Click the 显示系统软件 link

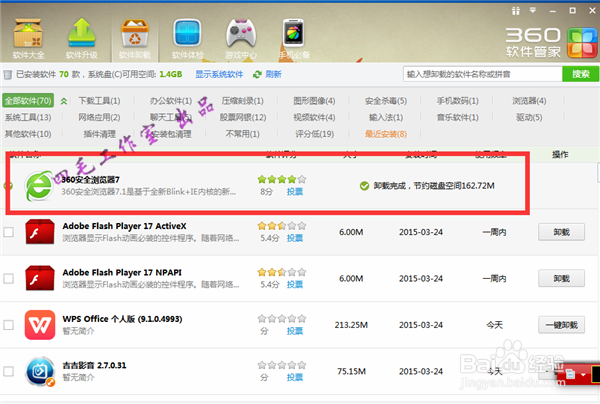pyautogui.click(x=219, y=74)
